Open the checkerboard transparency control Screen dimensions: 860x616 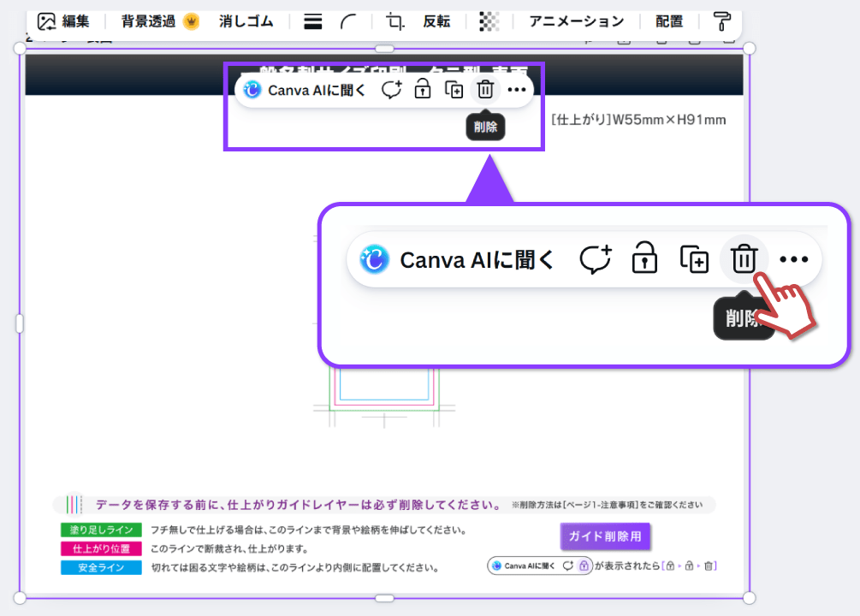click(489, 21)
